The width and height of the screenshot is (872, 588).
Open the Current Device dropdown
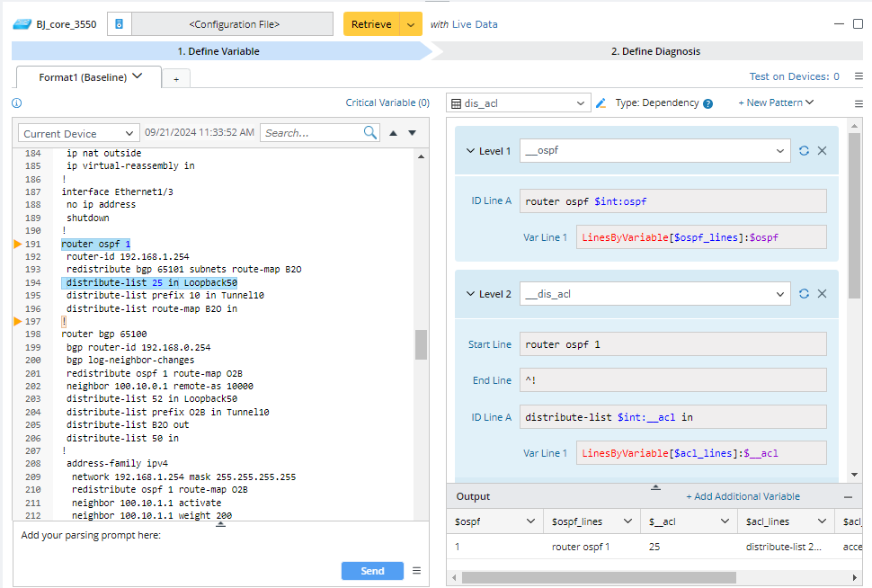coord(79,133)
